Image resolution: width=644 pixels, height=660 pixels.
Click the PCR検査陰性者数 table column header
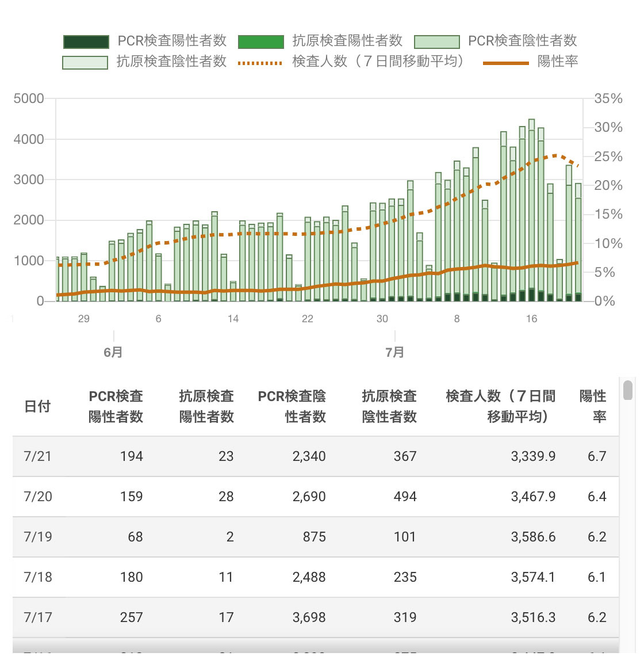292,406
